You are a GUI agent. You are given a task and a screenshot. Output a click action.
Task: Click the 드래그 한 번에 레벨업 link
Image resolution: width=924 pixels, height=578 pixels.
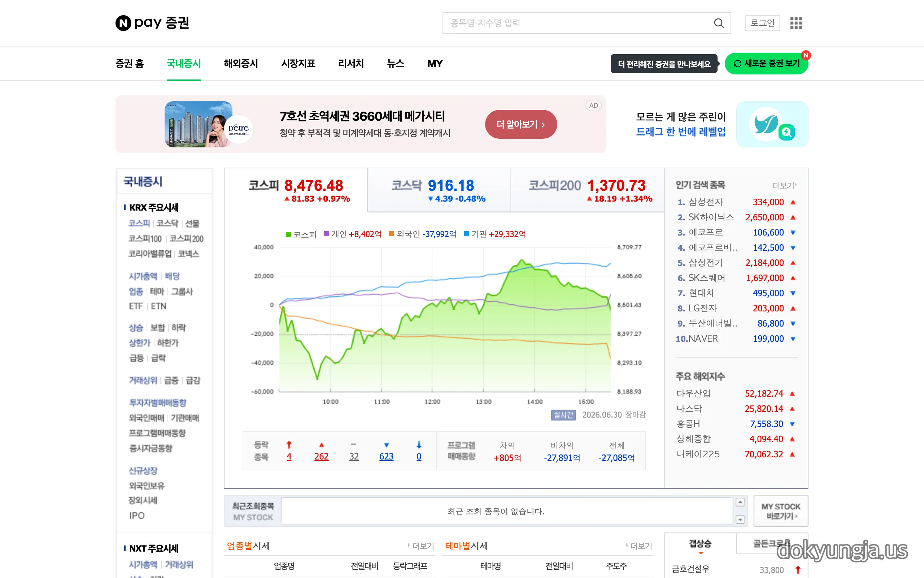(x=681, y=132)
